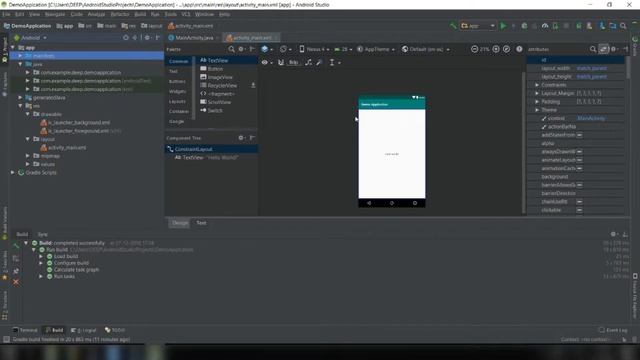Toggle animationCache attribute checkbox
The height and width of the screenshot is (360, 640).
tap(579, 169)
